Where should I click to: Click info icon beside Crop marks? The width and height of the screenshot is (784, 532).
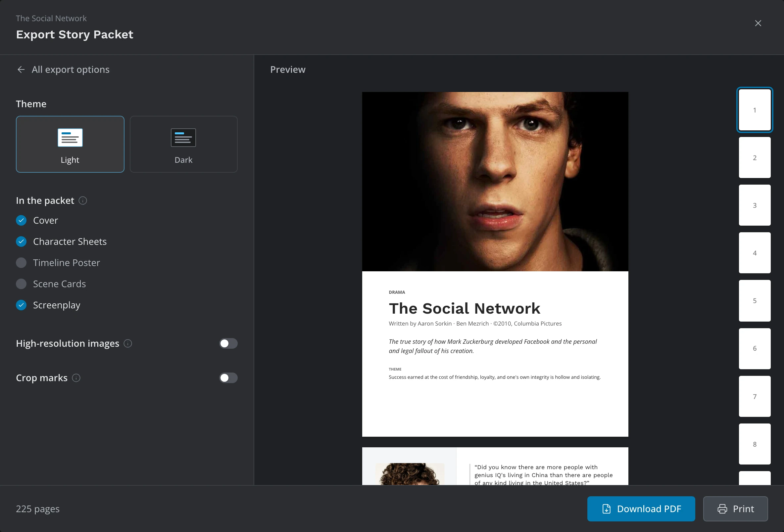click(x=76, y=378)
